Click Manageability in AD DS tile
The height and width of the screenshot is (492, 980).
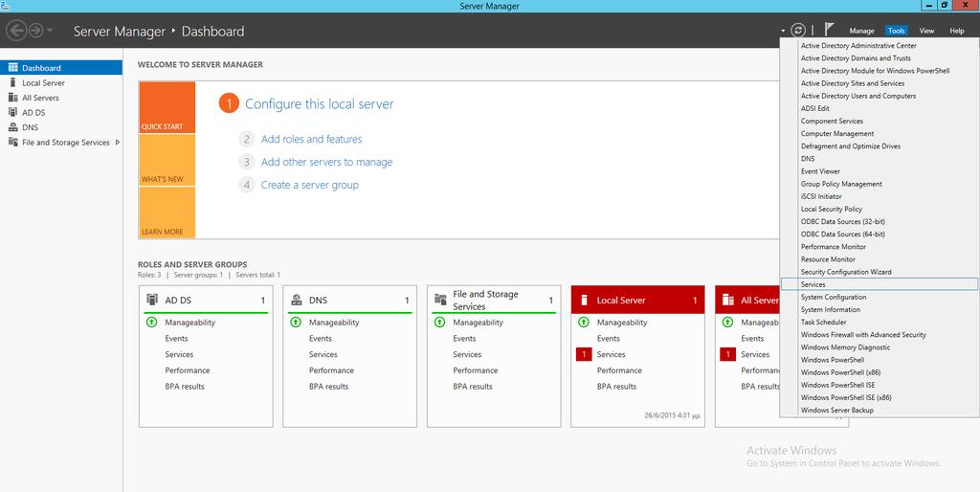click(190, 323)
